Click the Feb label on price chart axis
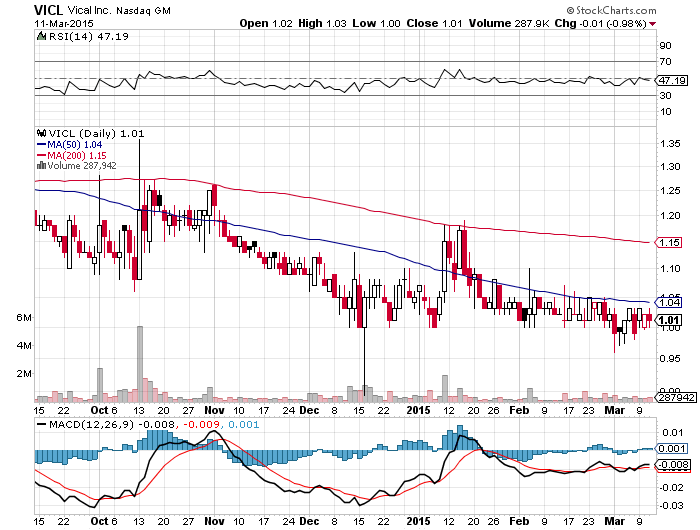Image resolution: width=700 pixels, height=530 pixels. (x=519, y=410)
